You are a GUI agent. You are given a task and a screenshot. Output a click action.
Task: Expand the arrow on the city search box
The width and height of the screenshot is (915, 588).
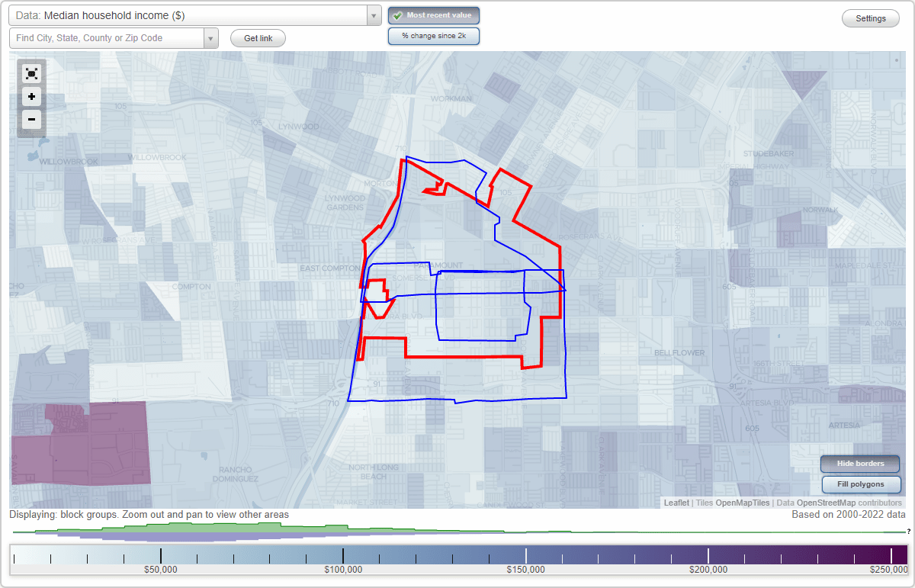click(x=211, y=38)
